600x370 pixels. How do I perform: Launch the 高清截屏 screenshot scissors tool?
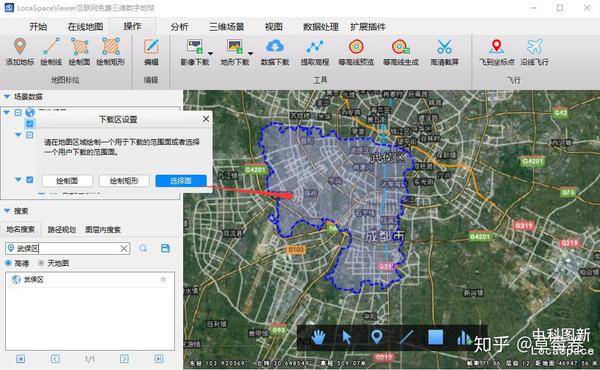(444, 52)
